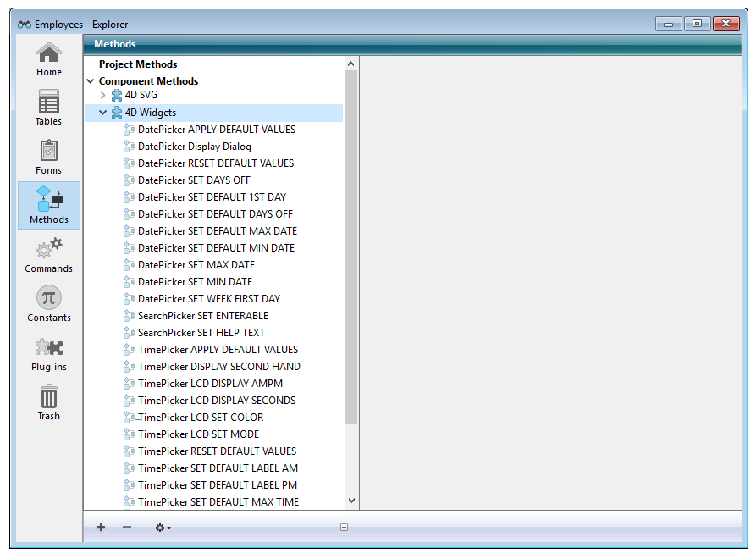Open the Home page icon
Image resolution: width=756 pixels, height=559 pixels.
(49, 58)
